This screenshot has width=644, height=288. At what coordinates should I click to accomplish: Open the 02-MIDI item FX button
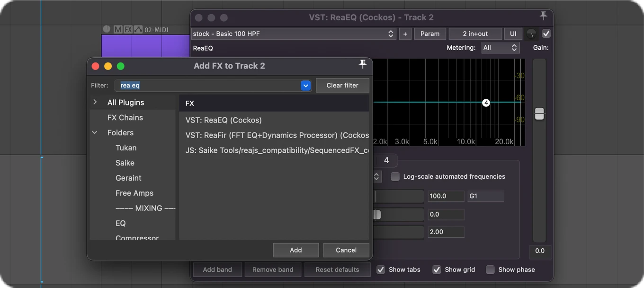click(128, 29)
